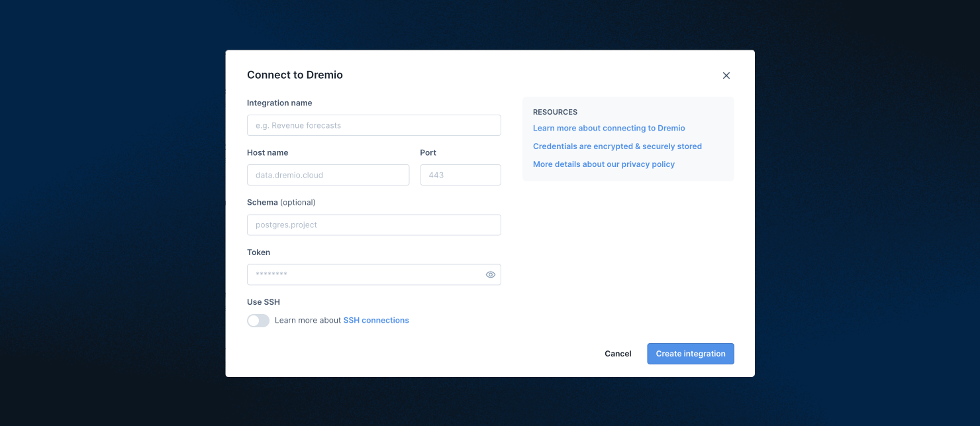
Task: Open Credentials are encrypted & securely stored link
Action: click(x=617, y=146)
